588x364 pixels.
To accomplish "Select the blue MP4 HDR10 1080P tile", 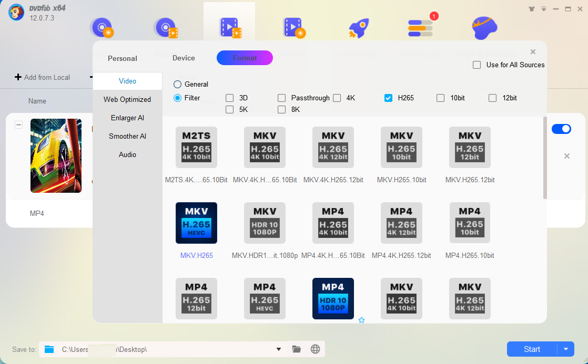I will click(x=333, y=298).
